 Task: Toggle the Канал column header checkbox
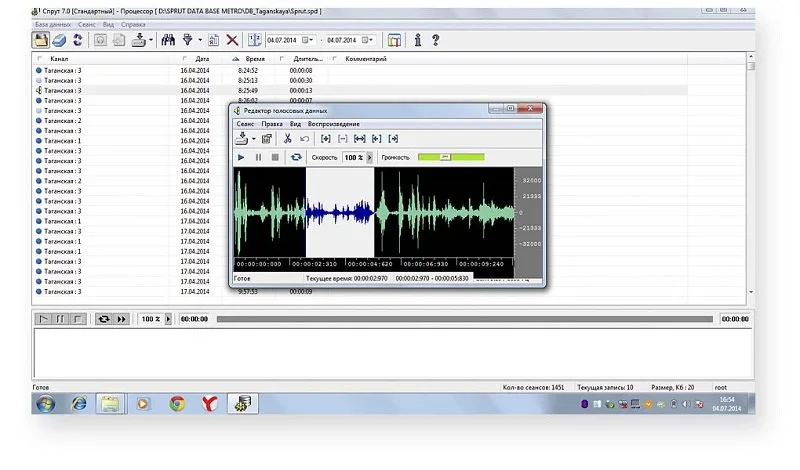point(39,59)
